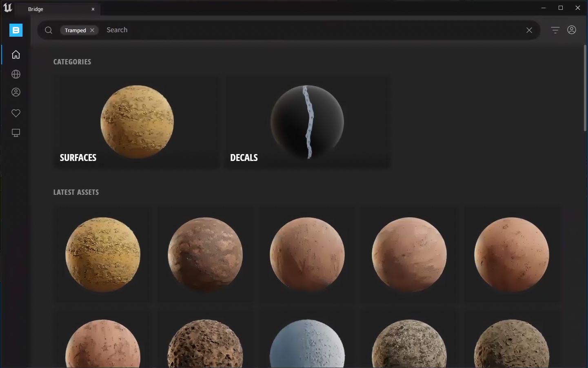Open the filter options icon
The height and width of the screenshot is (368, 588).
[555, 30]
